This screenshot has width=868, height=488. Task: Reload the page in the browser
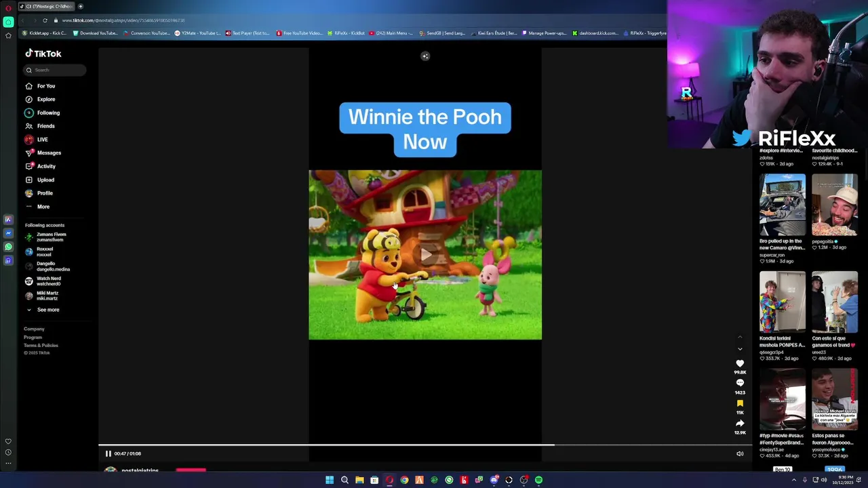point(45,20)
